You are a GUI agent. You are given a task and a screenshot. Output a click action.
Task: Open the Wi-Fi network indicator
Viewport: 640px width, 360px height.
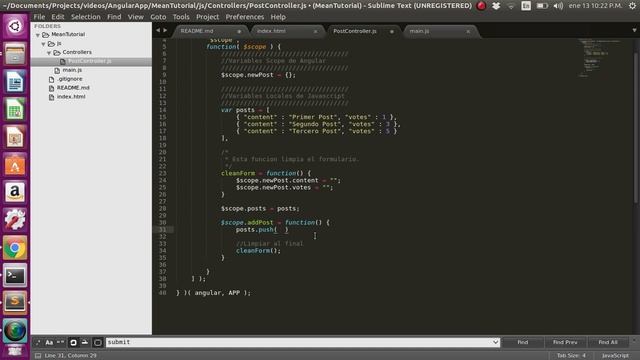511,6
